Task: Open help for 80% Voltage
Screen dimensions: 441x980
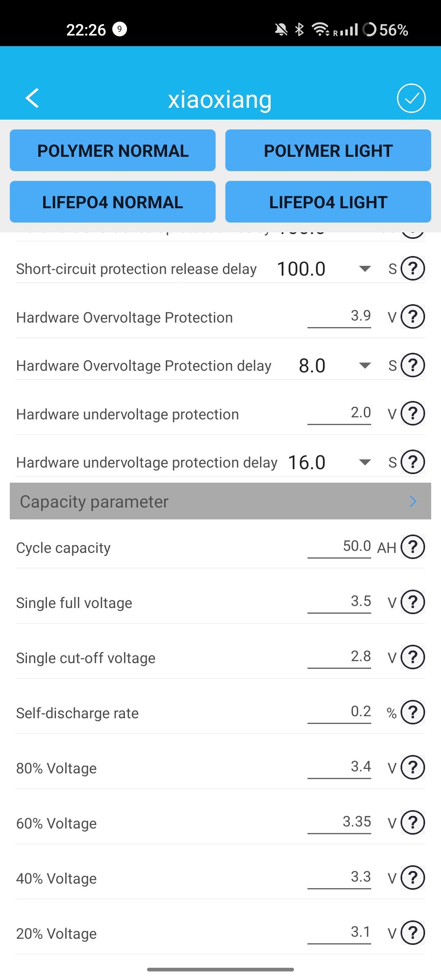Action: pos(412,767)
